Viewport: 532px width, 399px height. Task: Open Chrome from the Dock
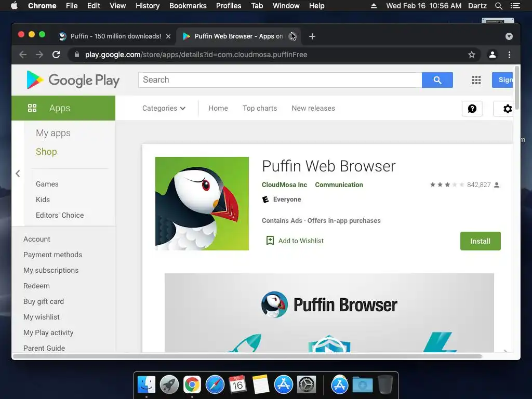(x=192, y=385)
